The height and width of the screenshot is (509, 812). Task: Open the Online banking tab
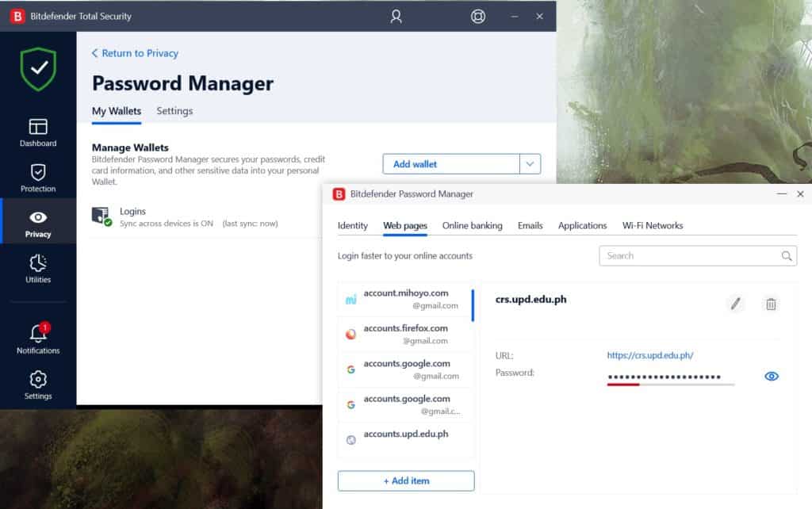pos(473,226)
